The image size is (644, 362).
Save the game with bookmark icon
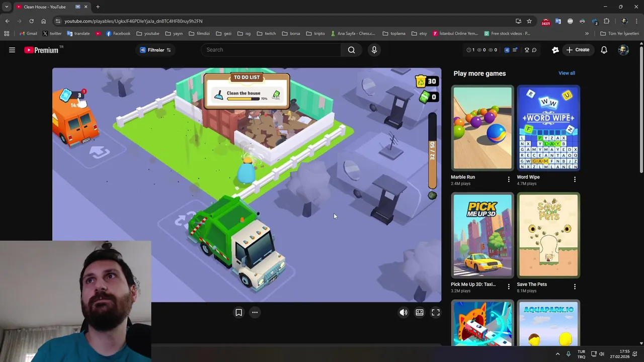239,312
